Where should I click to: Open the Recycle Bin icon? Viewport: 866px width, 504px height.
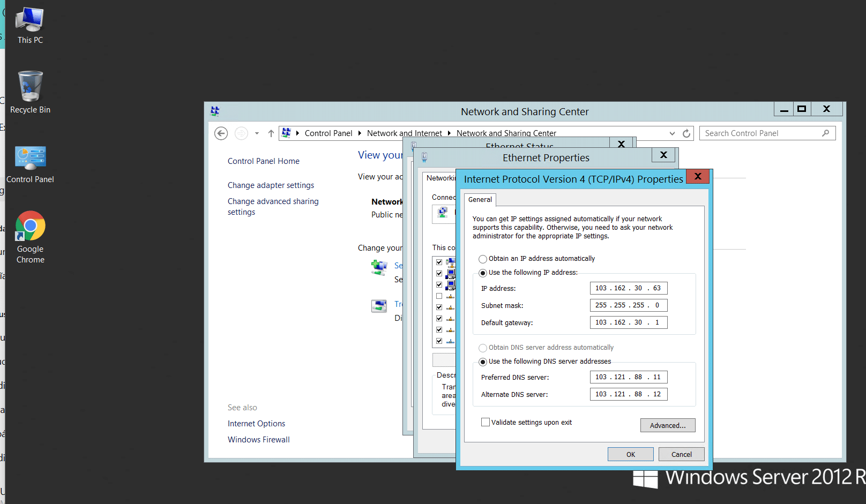click(x=30, y=93)
